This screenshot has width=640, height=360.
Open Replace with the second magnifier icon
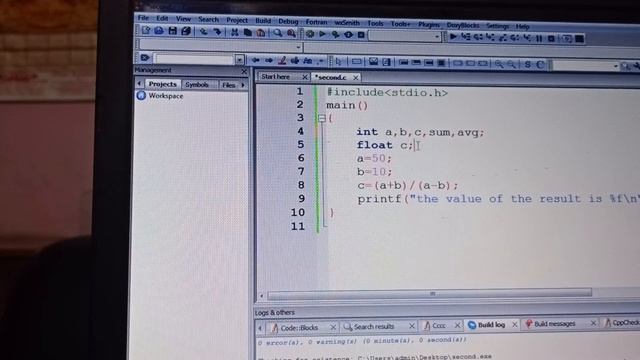291,33
